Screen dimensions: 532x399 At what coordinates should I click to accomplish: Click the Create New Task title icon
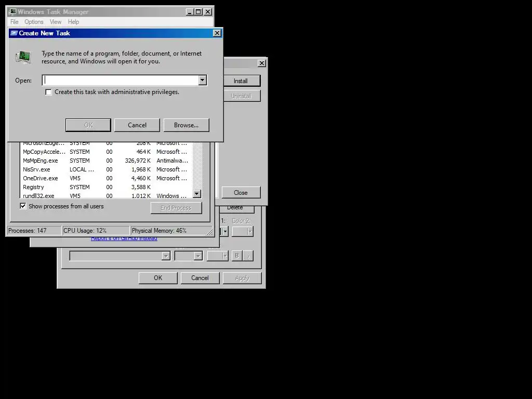(x=14, y=33)
